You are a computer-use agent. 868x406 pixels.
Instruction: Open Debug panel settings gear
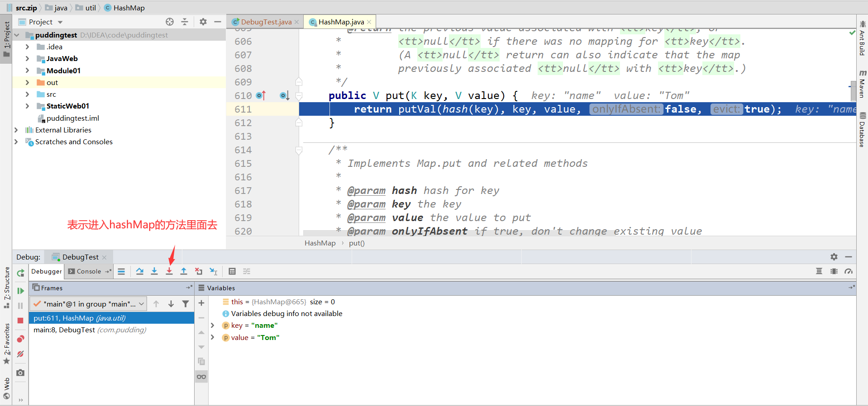[x=834, y=257]
